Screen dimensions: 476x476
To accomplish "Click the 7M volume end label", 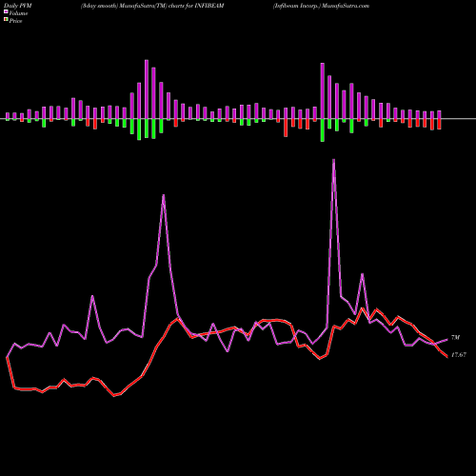I will tap(455, 338).
